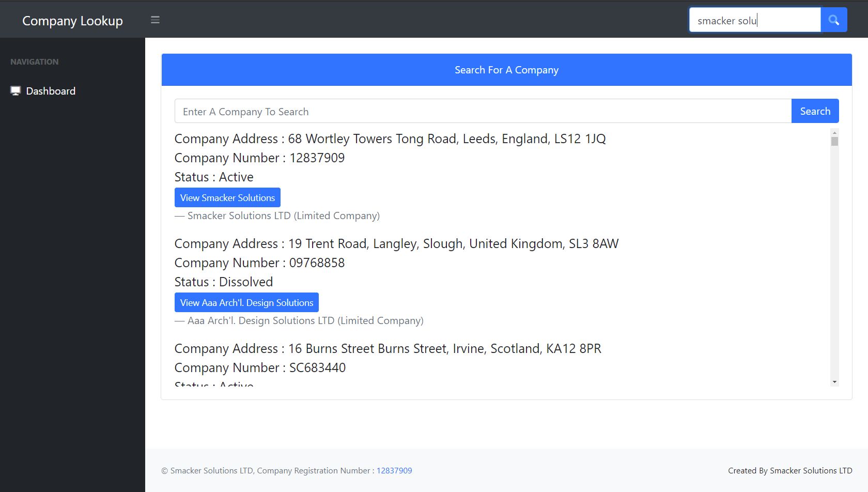Click the Search For A Company header
The width and height of the screenshot is (868, 492).
(506, 70)
